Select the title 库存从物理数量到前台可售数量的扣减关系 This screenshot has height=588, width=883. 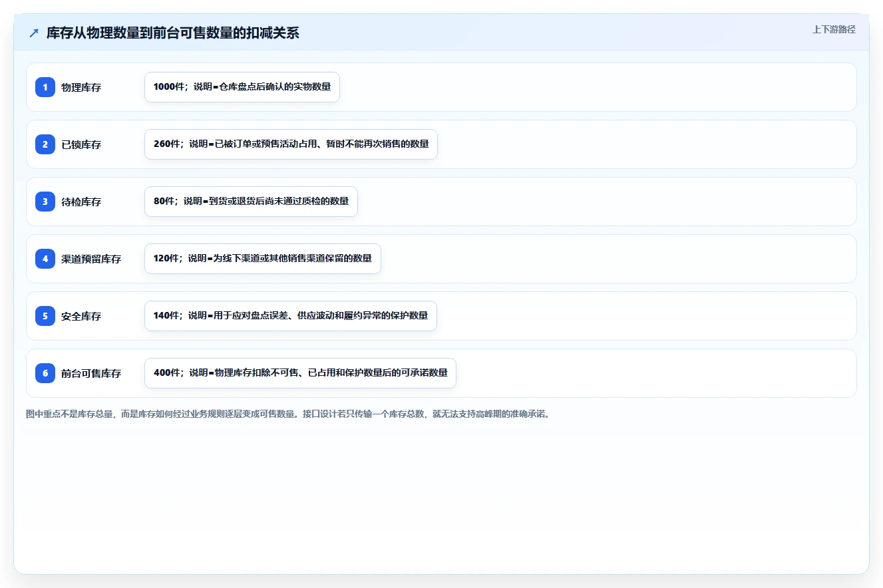pos(173,33)
